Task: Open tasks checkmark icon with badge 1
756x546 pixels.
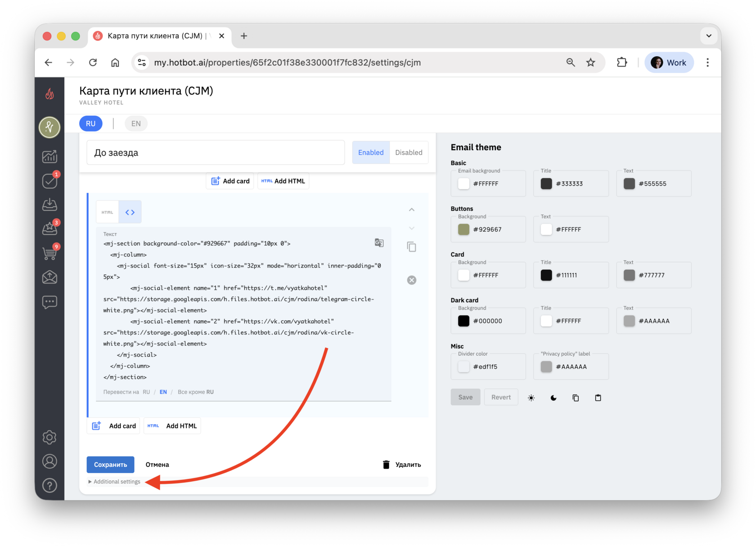Action: [x=49, y=180]
